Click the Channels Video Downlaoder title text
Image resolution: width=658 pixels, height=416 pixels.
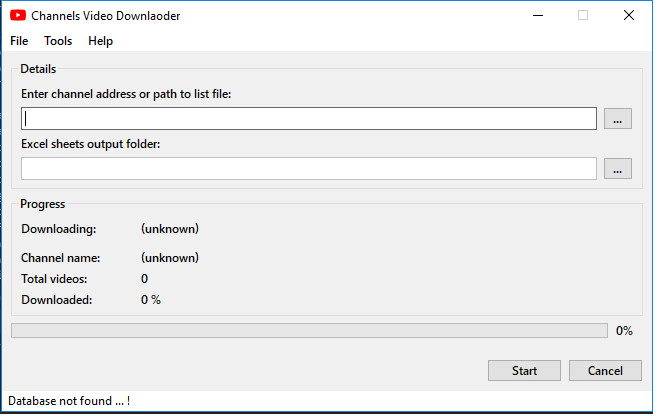[106, 16]
